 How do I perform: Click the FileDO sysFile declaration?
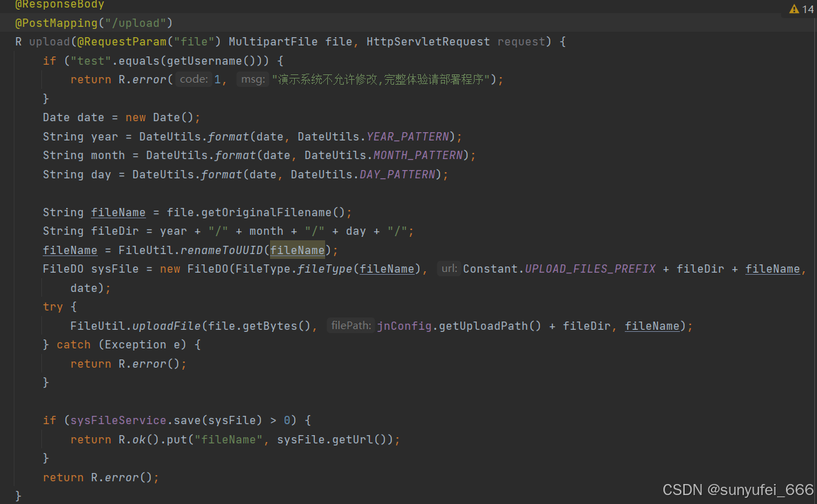click(x=91, y=269)
